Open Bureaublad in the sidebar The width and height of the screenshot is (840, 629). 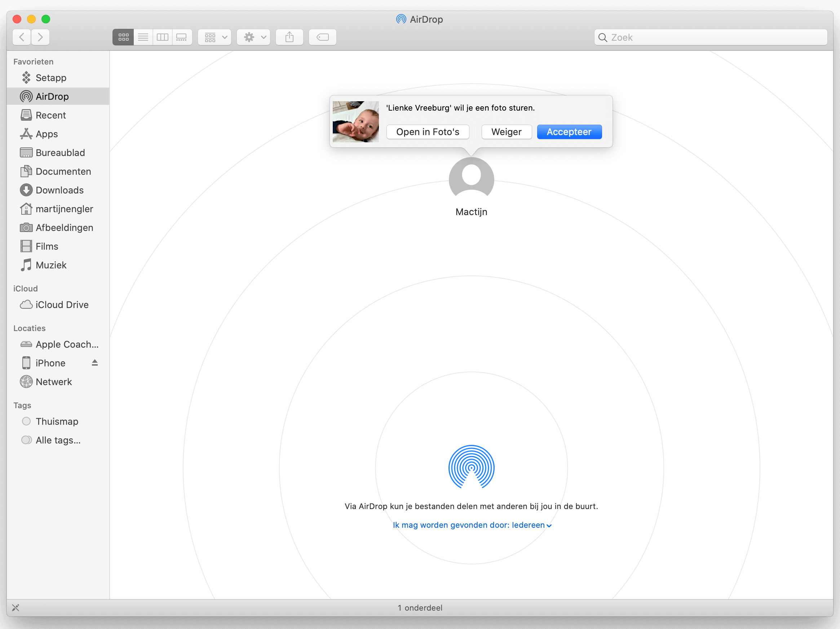(58, 153)
